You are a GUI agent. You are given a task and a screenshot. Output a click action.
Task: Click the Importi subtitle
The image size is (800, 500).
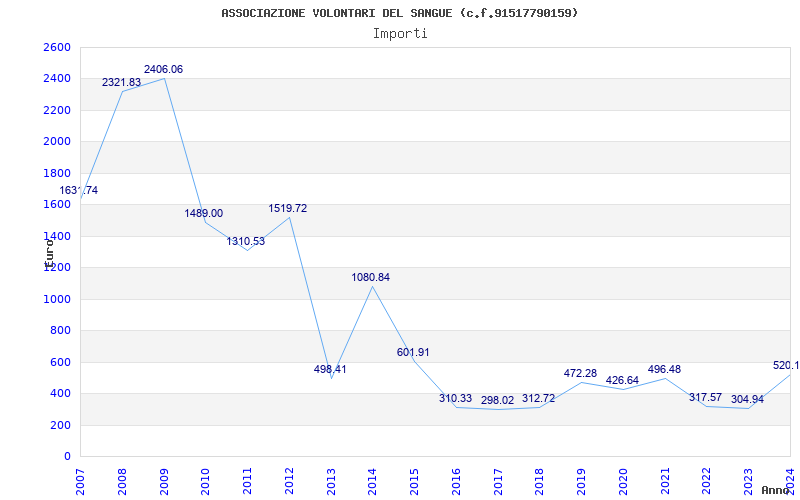[x=400, y=34]
